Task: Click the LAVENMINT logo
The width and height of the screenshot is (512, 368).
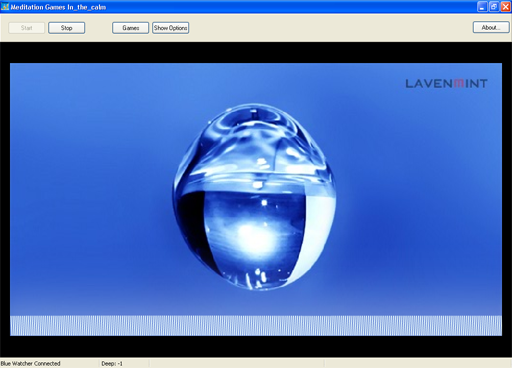Action: [446, 83]
